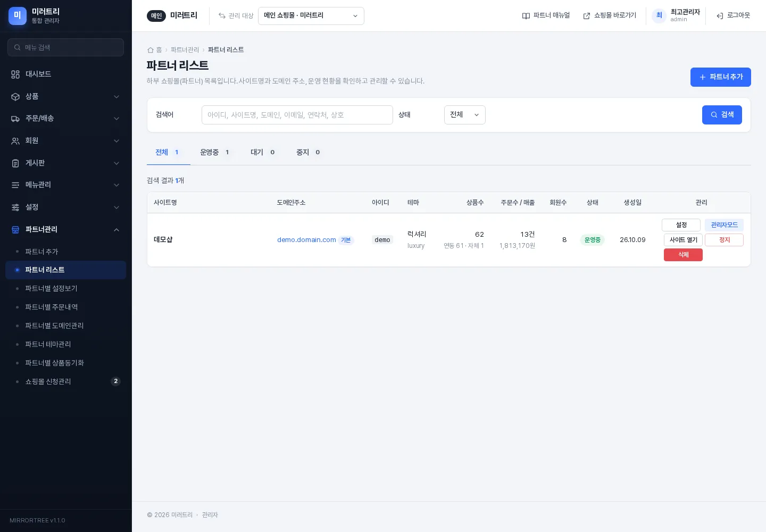Click the red 삭제 button

pos(683,255)
